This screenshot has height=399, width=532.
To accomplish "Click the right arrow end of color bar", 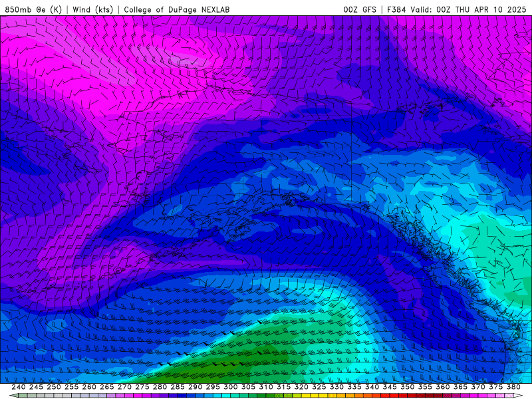I will click(518, 396).
